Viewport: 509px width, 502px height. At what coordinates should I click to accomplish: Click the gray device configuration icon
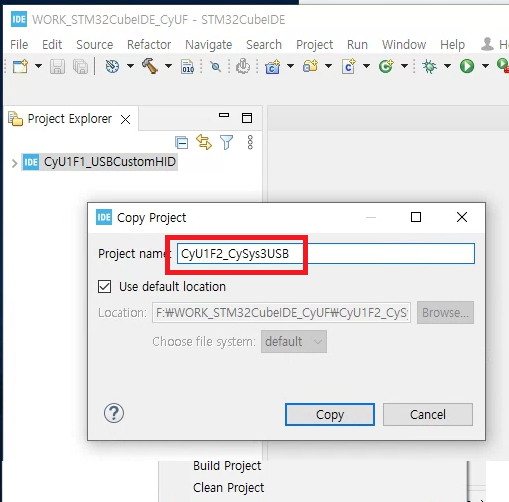tap(243, 66)
